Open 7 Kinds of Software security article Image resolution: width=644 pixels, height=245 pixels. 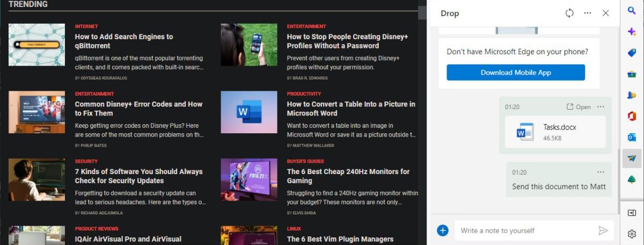(x=138, y=176)
